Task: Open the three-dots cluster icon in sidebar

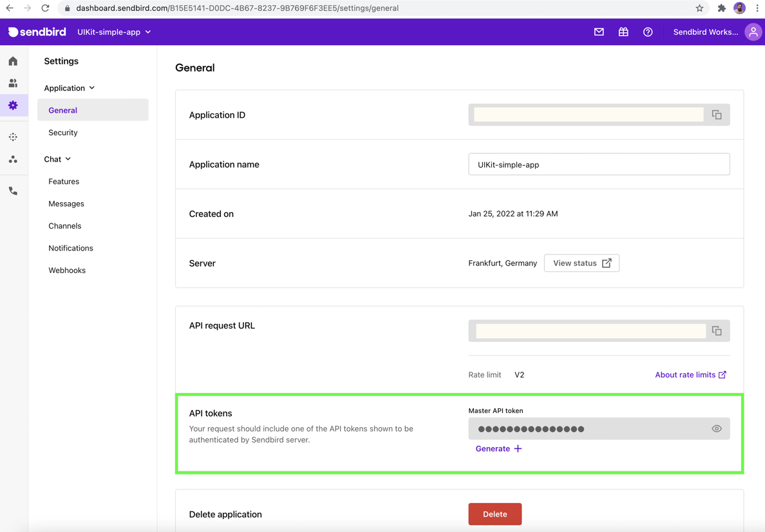Action: click(x=13, y=159)
